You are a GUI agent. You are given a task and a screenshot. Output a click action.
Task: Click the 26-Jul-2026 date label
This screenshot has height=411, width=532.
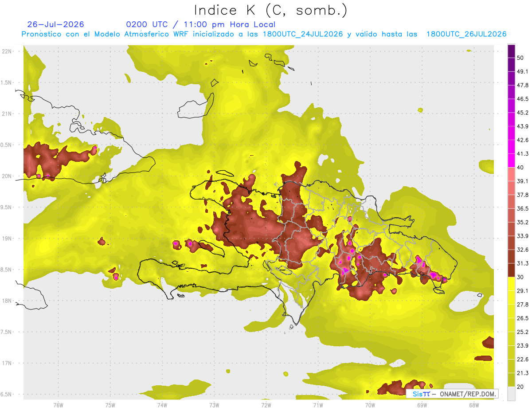55,24
